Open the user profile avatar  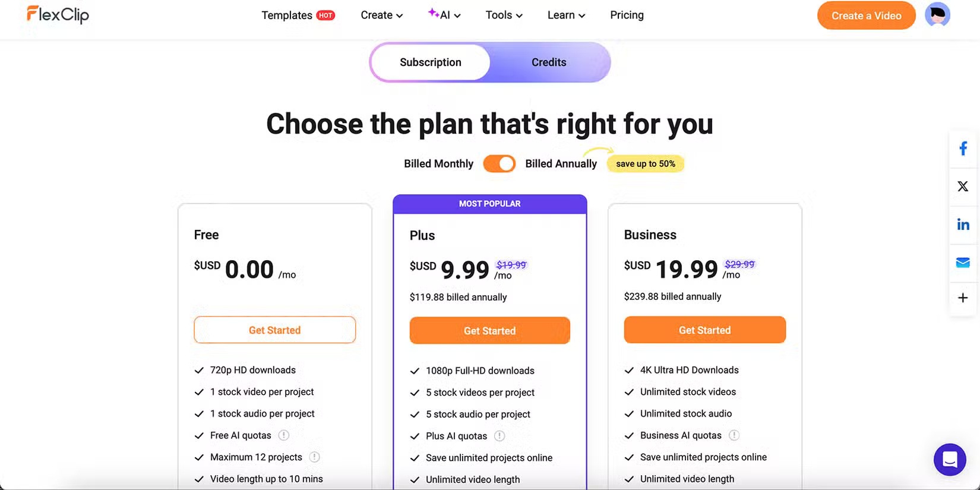pyautogui.click(x=937, y=15)
